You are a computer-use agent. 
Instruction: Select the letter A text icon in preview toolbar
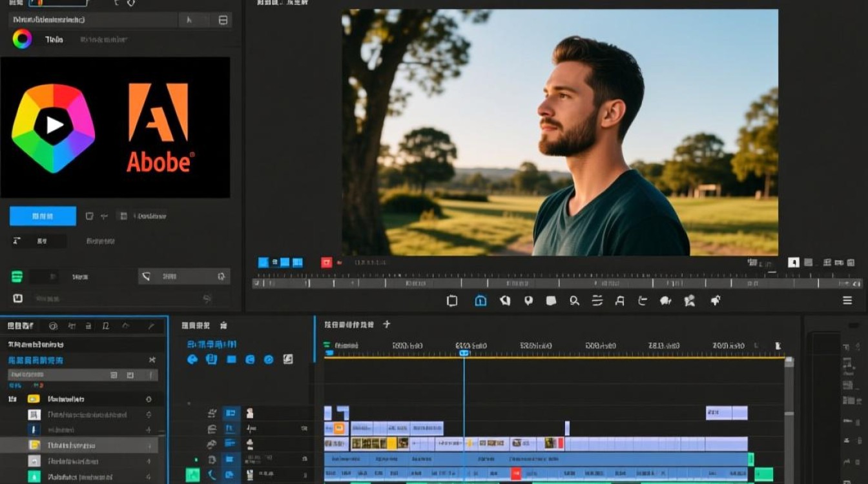click(x=620, y=301)
